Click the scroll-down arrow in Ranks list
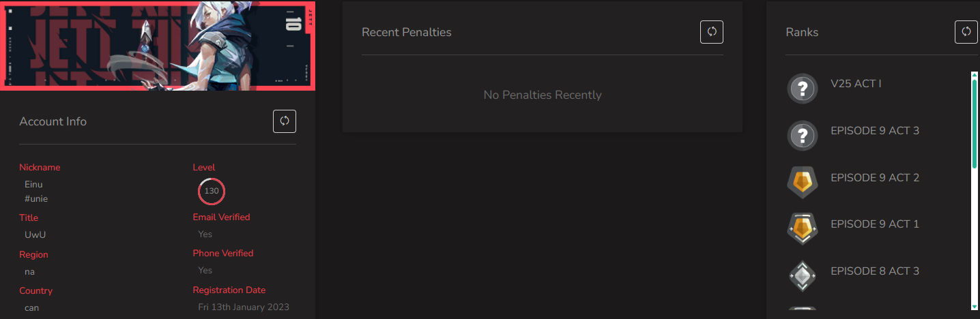This screenshot has width=980, height=319. 975,306
